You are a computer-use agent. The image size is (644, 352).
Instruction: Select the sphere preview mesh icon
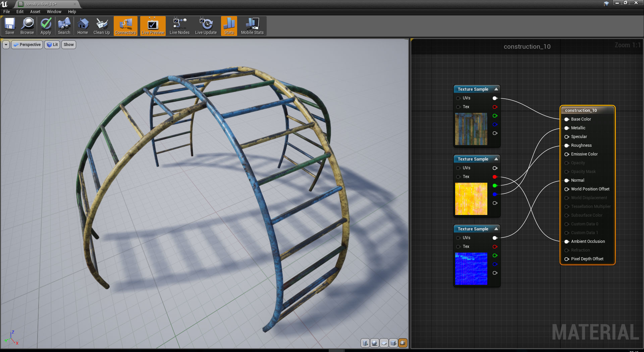click(375, 343)
